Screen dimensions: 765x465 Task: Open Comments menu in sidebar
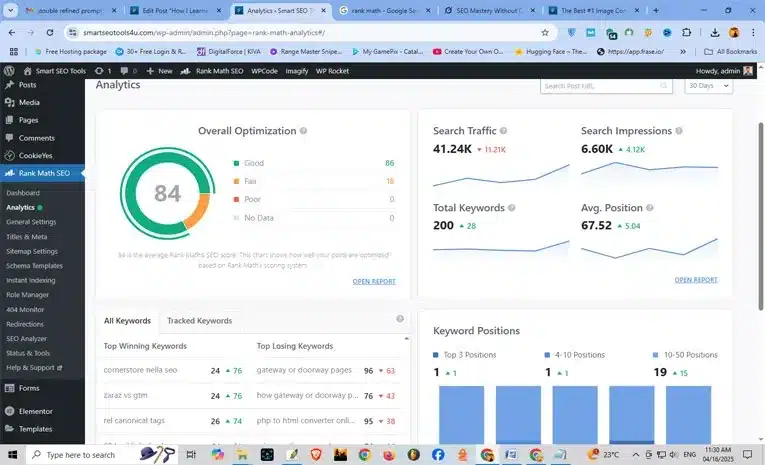click(37, 138)
